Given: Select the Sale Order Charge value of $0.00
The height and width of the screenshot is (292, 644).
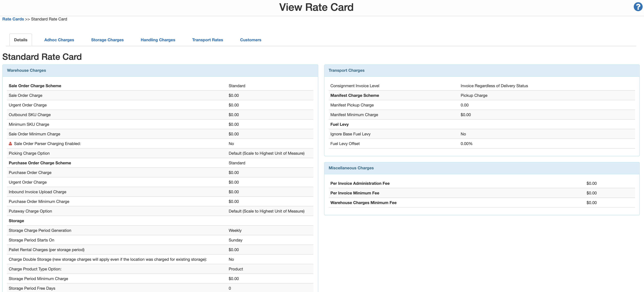Looking at the screenshot, I should (x=234, y=95).
